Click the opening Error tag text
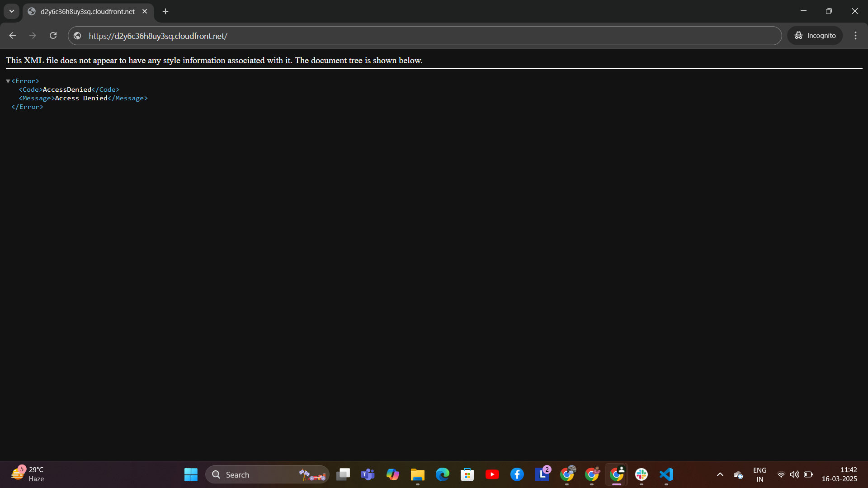Image resolution: width=868 pixels, height=488 pixels. 25,81
